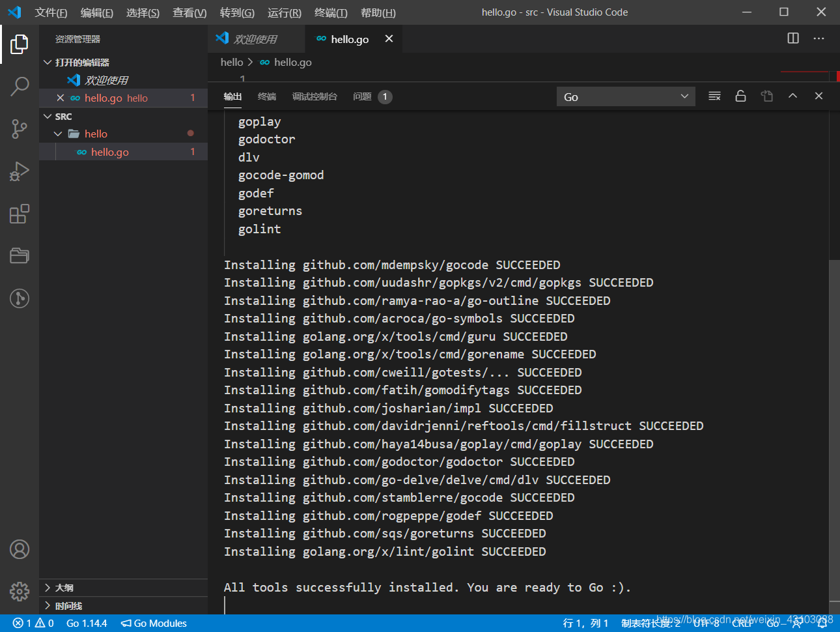
Task: Click the errors and warnings status indicator
Action: [33, 624]
